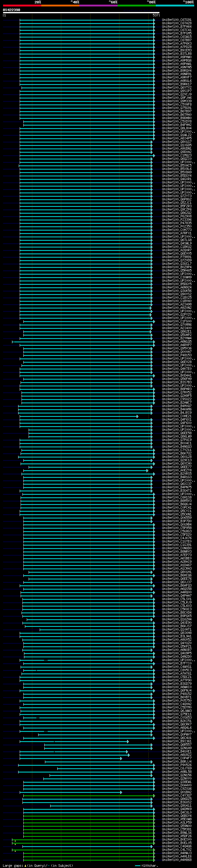Select the UniRef100_C4JK76 label
Image resolution: width=197 pixels, height=868 pixels.
177,538
